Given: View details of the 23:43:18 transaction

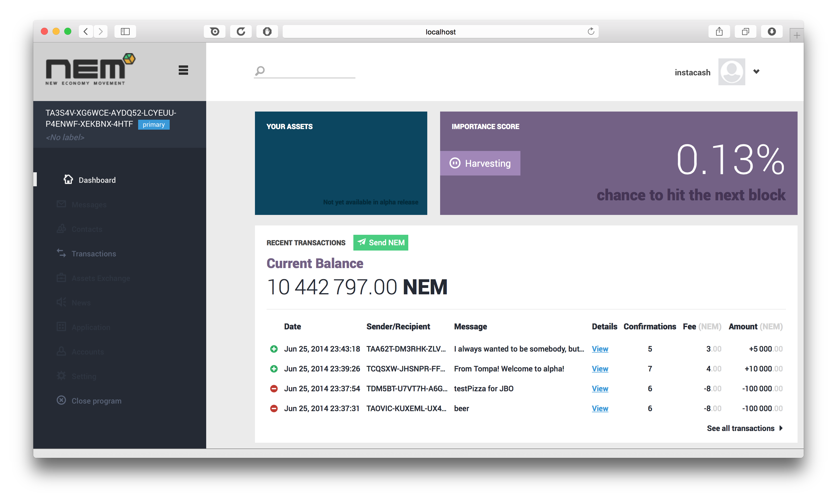Looking at the screenshot, I should (600, 349).
